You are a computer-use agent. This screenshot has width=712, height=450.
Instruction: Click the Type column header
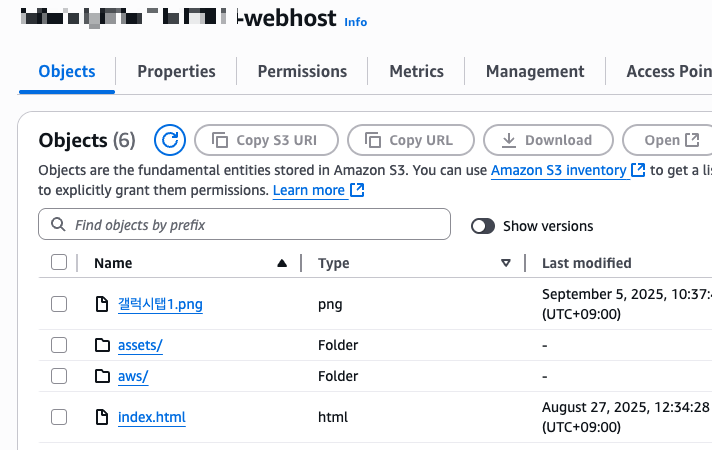(x=334, y=263)
